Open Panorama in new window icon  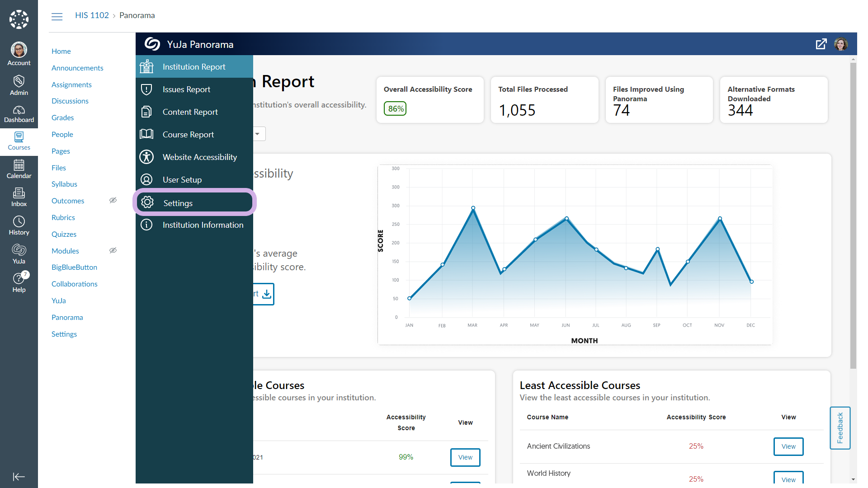821,44
